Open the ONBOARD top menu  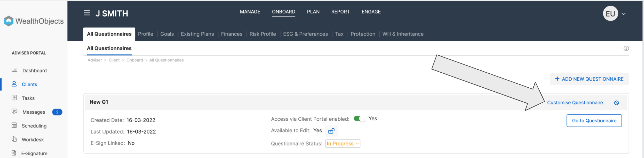click(x=284, y=12)
